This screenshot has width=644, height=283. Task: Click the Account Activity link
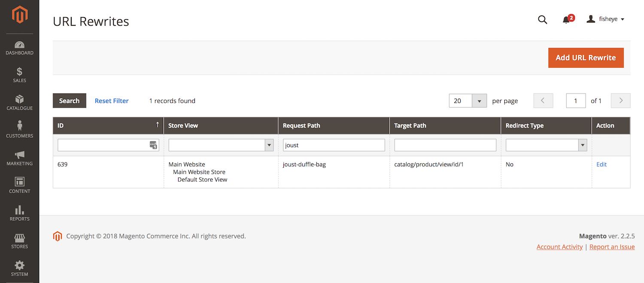tap(559, 247)
